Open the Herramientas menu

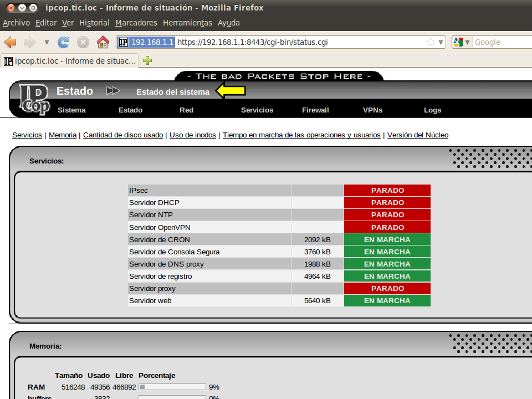point(187,23)
